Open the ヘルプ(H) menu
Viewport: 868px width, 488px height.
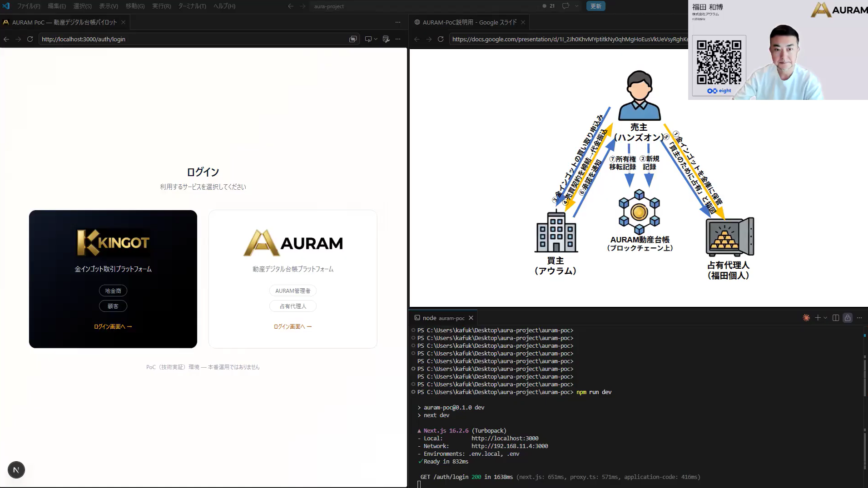pyautogui.click(x=224, y=6)
